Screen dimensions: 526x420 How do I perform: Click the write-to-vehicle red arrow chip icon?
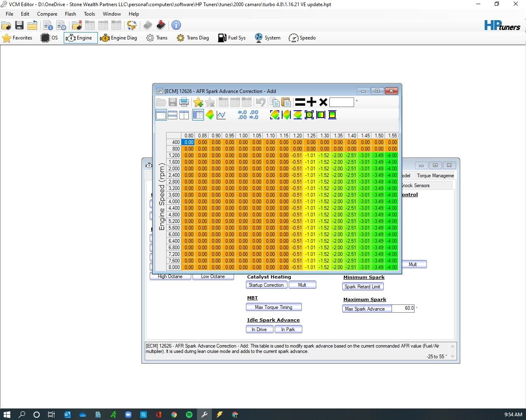(161, 26)
